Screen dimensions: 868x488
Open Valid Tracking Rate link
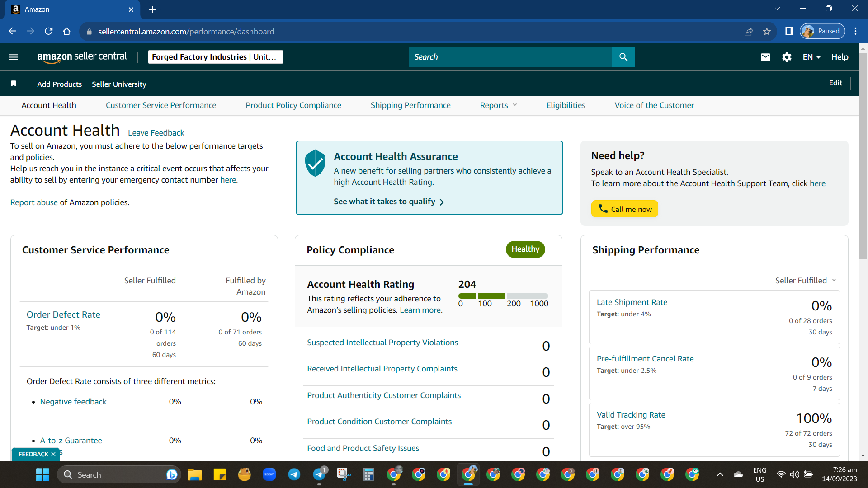631,415
